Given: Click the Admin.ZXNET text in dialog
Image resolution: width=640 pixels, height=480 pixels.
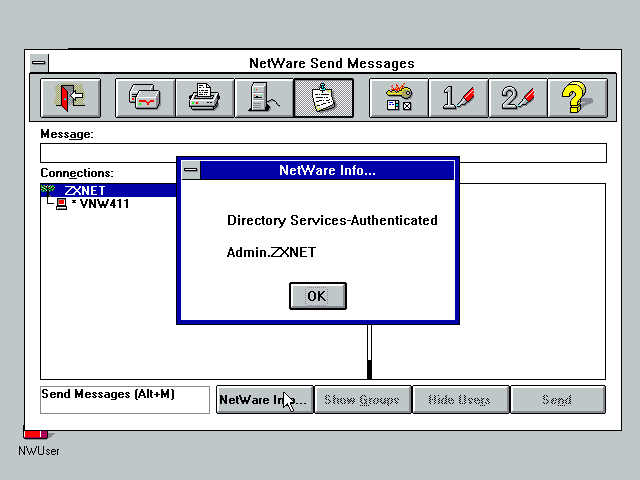Looking at the screenshot, I should tap(271, 252).
